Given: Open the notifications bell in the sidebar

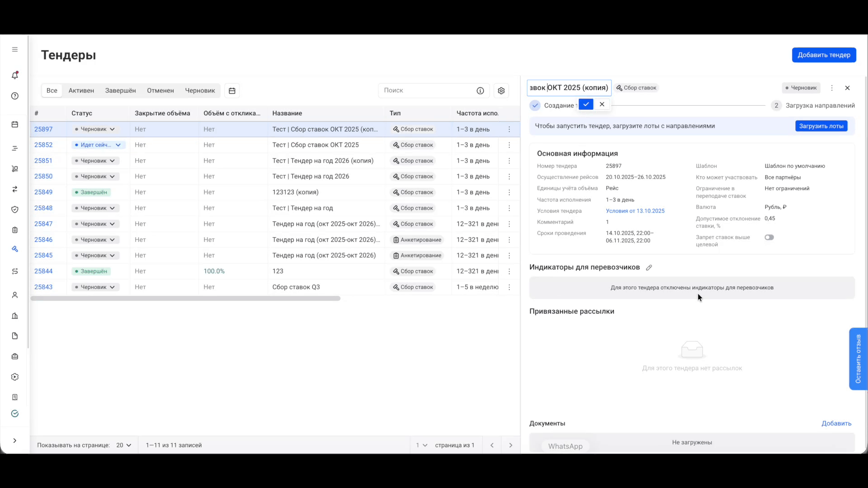Looking at the screenshot, I should click(15, 75).
